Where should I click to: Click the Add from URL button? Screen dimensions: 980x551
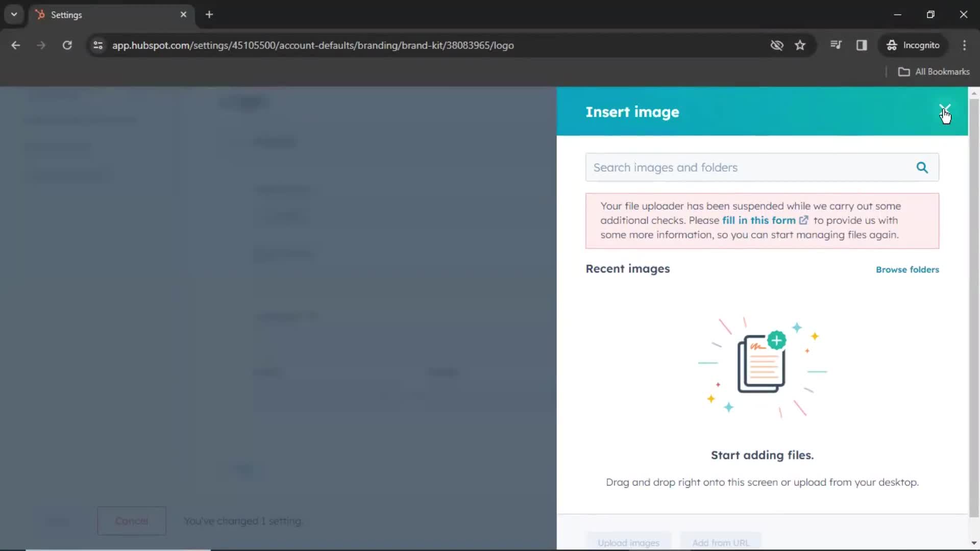click(x=721, y=542)
